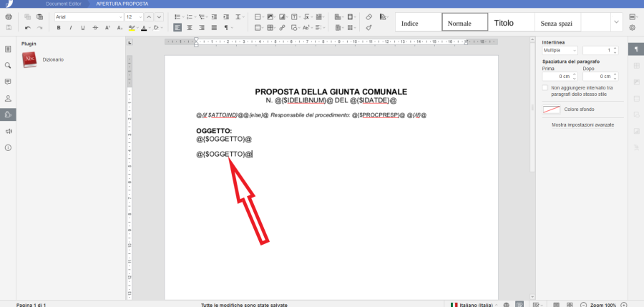The height and width of the screenshot is (307, 644).
Task: Open the Multipla line spacing dropdown
Action: (x=560, y=51)
